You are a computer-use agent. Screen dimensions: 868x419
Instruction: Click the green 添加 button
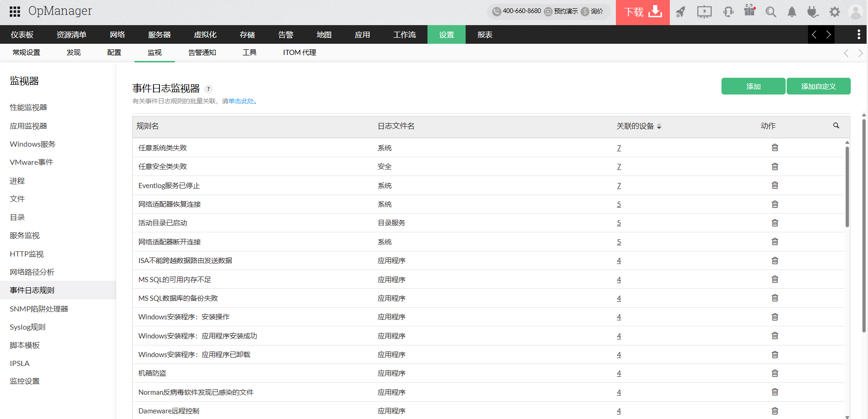coord(753,86)
